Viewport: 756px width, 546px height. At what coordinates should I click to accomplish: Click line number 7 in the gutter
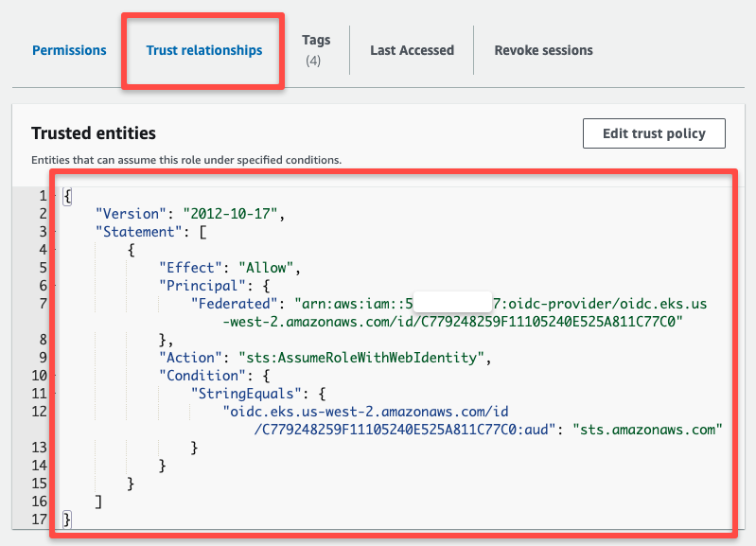click(x=42, y=304)
